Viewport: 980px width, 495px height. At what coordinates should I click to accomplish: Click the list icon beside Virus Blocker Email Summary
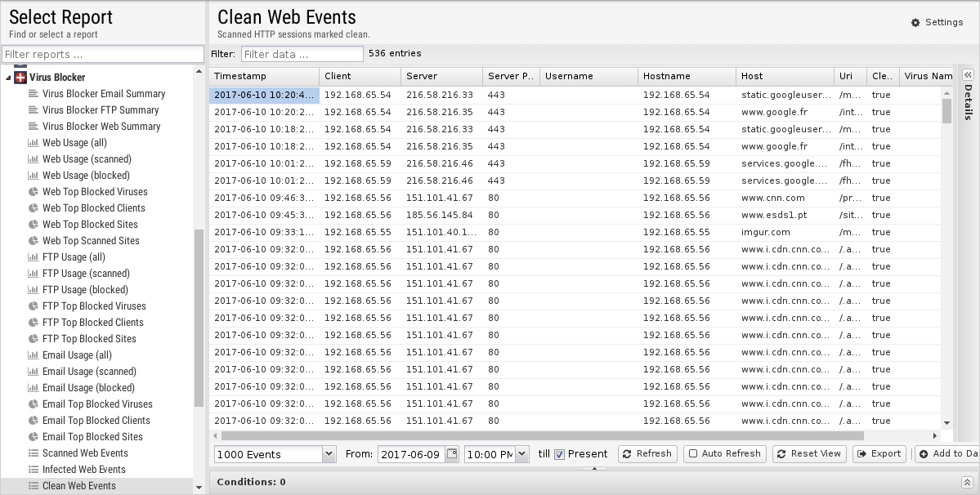coord(34,94)
